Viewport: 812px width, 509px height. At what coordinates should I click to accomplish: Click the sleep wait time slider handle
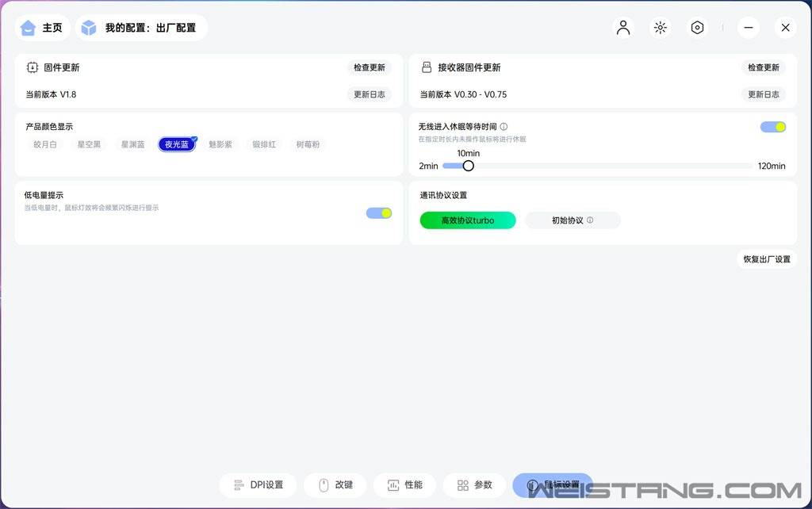[x=468, y=166]
